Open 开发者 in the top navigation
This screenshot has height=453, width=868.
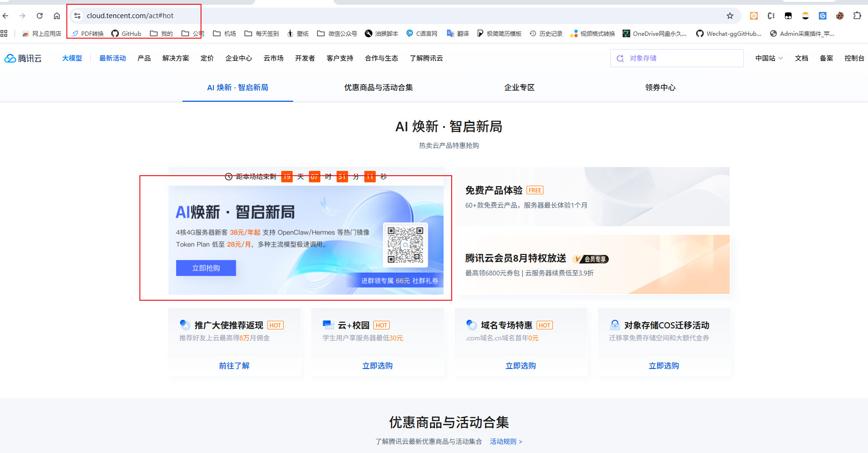[305, 58]
